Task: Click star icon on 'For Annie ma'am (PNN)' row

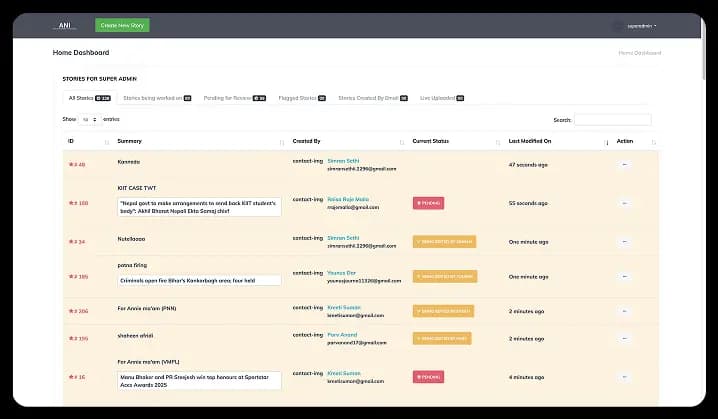Action: pyautogui.click(x=71, y=311)
